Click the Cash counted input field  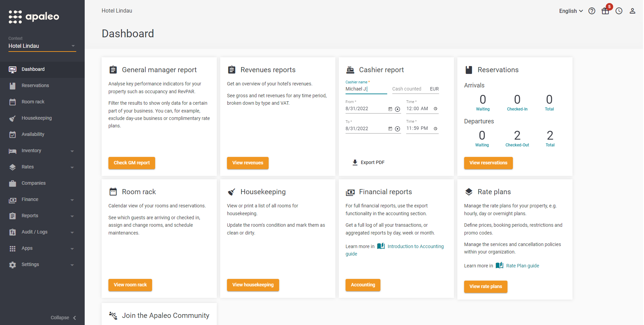point(407,89)
